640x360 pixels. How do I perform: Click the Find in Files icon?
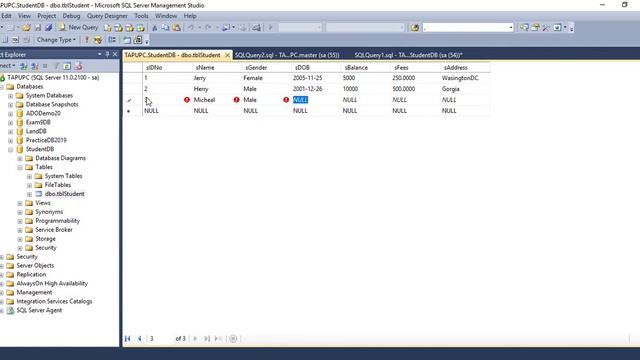pos(415,27)
